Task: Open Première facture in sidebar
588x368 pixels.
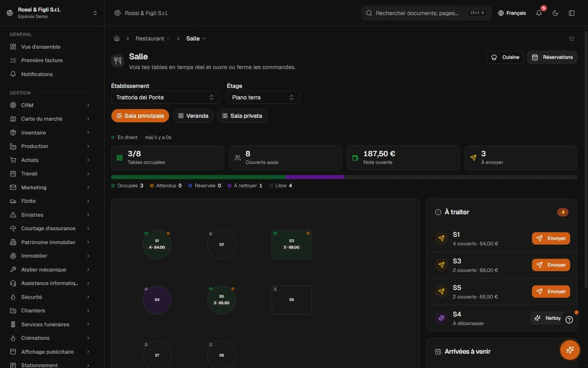Action: coord(50,60)
